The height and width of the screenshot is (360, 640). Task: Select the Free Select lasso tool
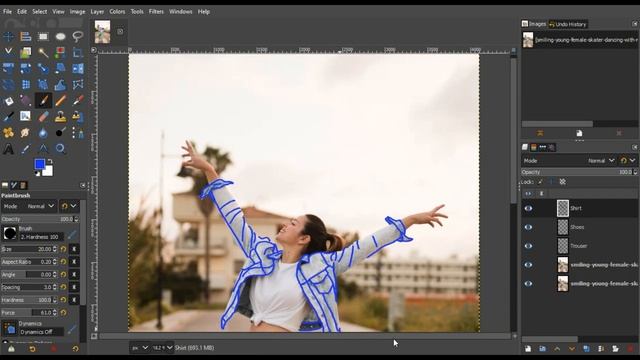click(x=78, y=37)
